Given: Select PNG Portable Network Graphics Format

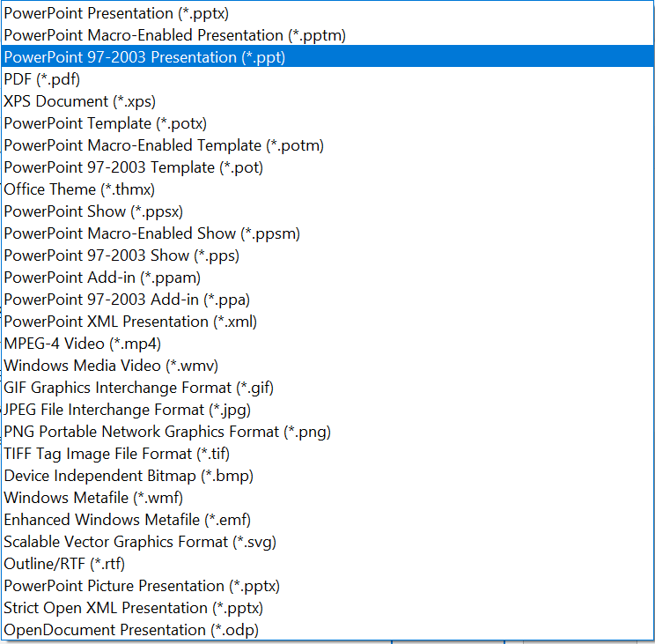Looking at the screenshot, I should tap(327, 432).
